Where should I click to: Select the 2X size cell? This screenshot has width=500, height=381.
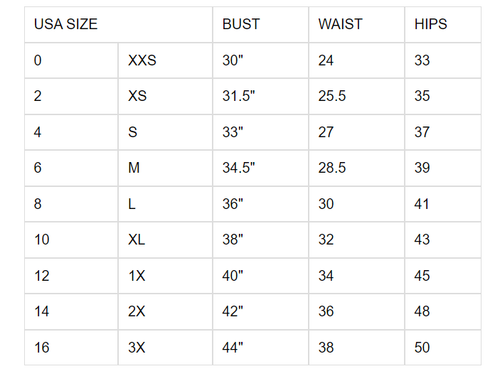pos(165,311)
